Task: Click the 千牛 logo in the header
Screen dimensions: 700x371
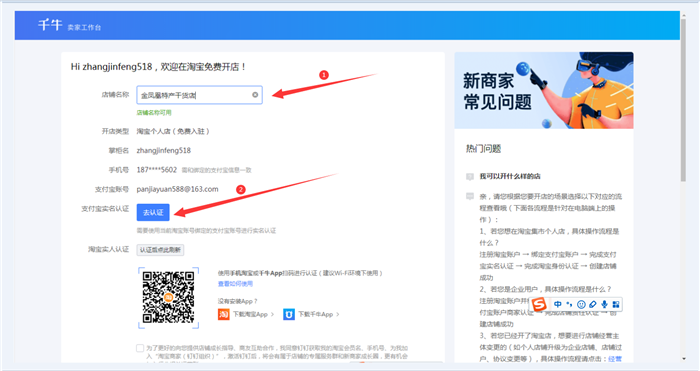Action: click(x=50, y=25)
